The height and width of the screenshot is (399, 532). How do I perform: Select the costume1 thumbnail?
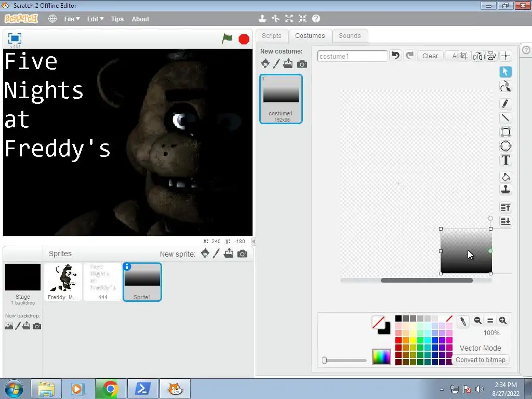click(281, 99)
